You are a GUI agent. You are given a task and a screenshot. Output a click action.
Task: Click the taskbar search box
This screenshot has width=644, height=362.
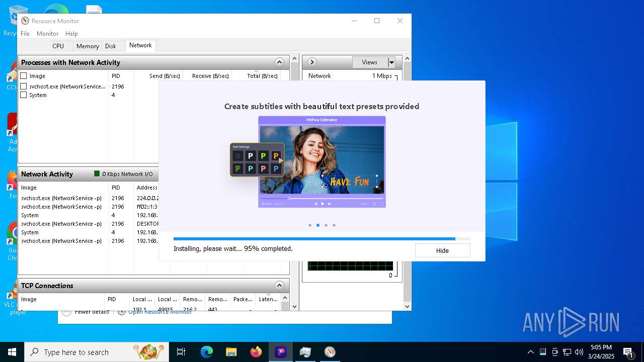pyautogui.click(x=97, y=352)
